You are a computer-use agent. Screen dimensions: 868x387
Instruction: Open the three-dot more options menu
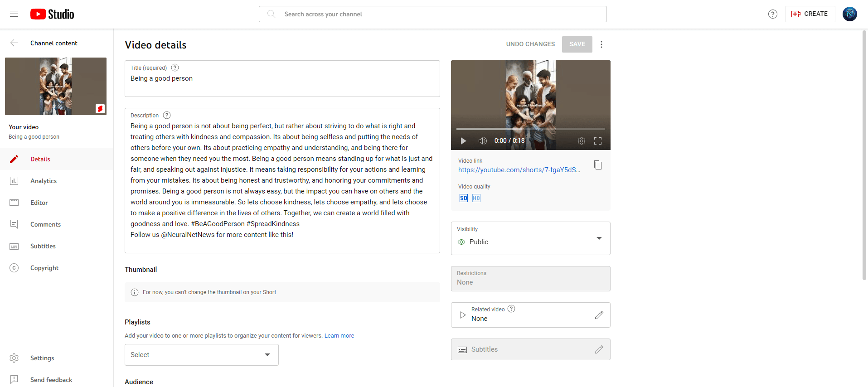tap(601, 44)
